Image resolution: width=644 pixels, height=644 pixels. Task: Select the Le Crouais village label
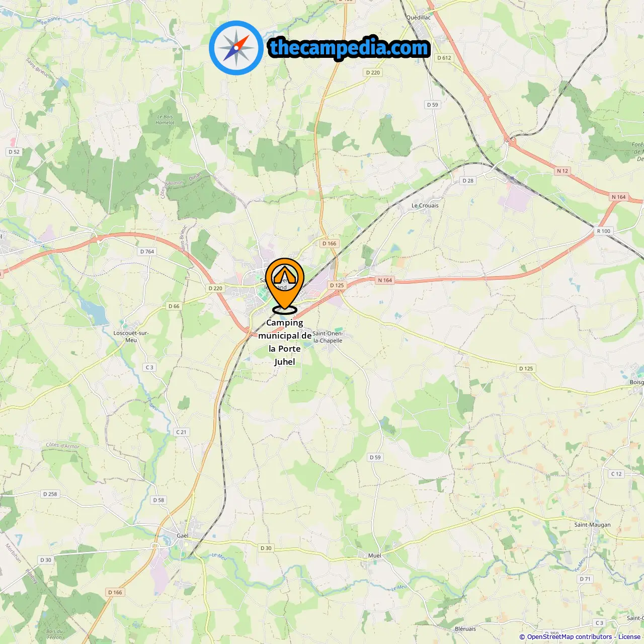(425, 205)
